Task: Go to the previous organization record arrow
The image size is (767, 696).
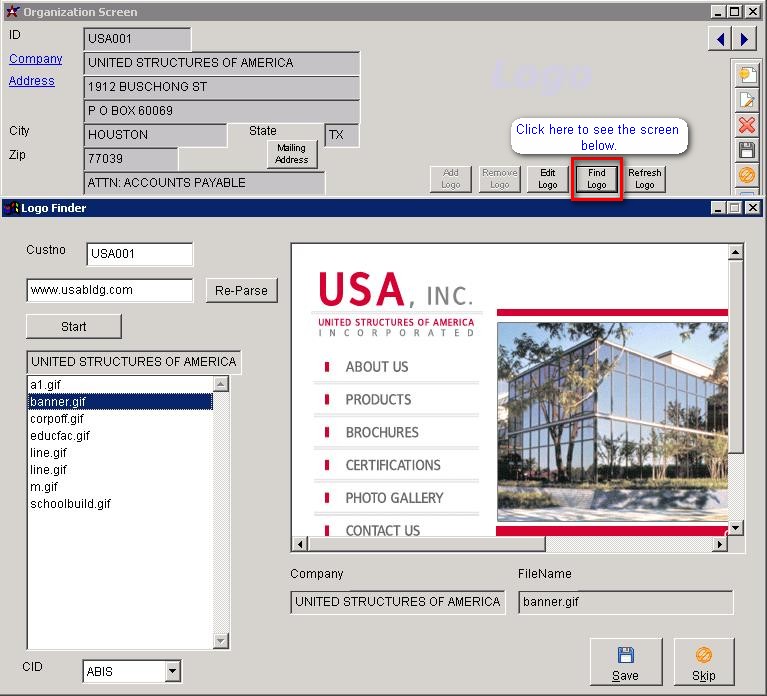Action: [x=720, y=39]
